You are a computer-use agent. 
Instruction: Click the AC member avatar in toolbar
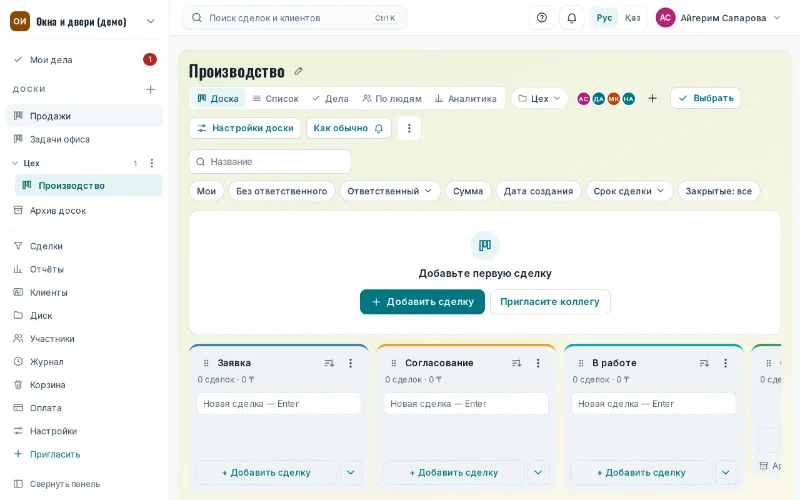[584, 99]
